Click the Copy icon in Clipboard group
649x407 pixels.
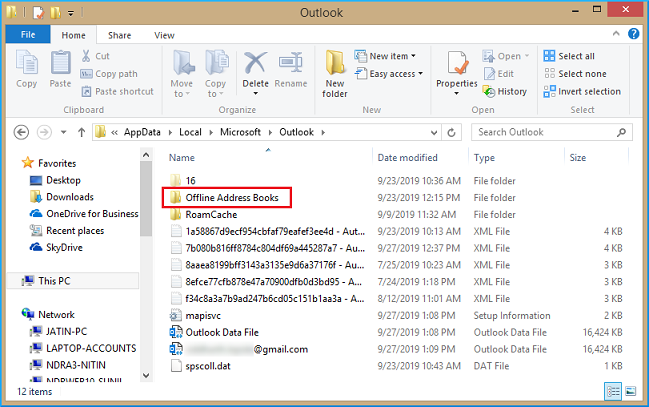[x=27, y=63]
